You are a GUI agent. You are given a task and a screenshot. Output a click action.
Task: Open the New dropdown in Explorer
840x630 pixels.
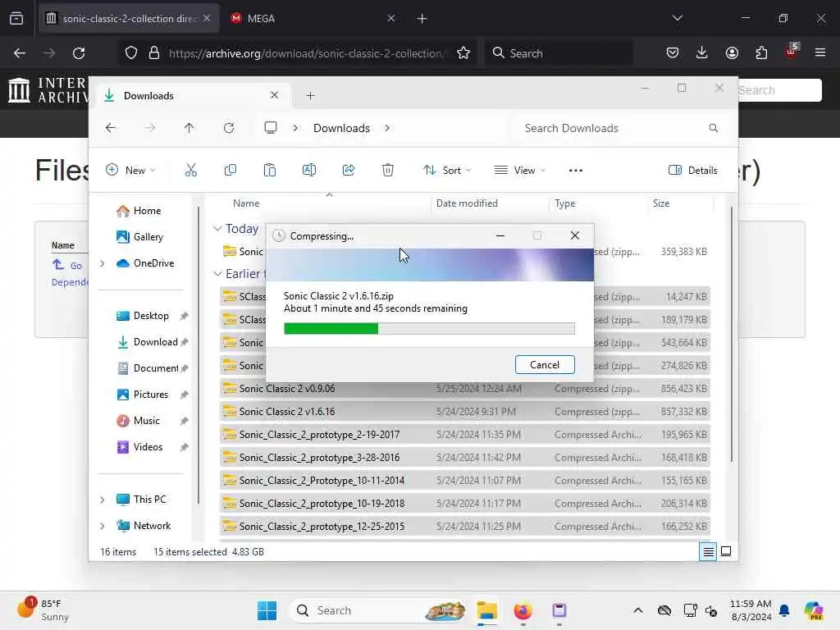click(x=130, y=171)
